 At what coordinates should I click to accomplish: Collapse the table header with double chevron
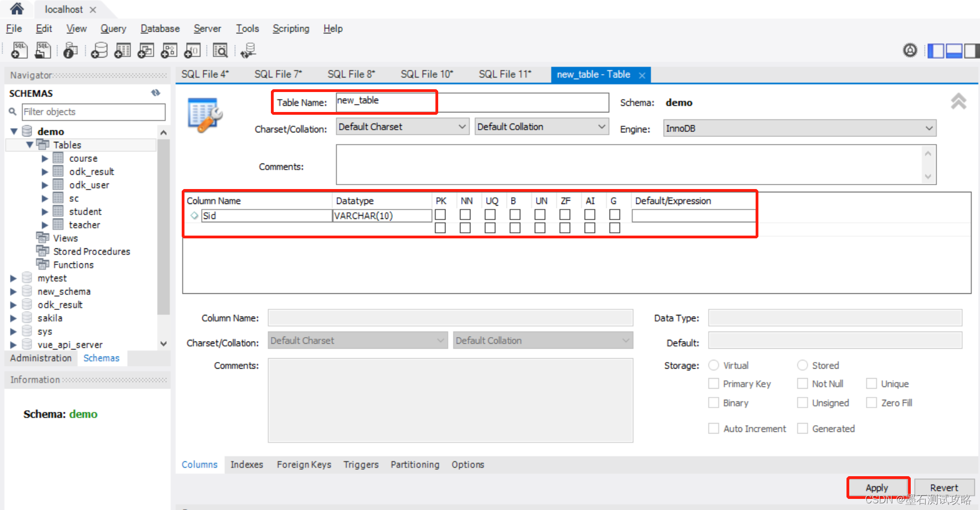click(959, 101)
